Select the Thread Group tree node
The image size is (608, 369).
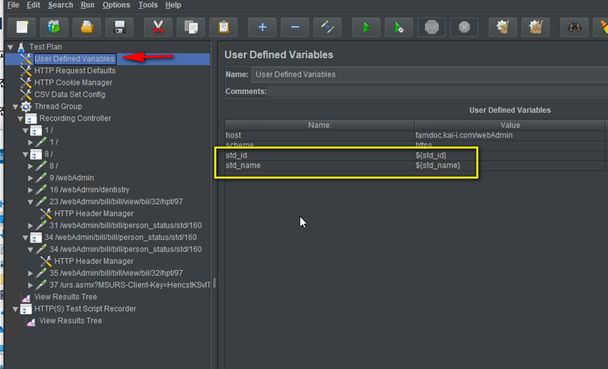tap(58, 106)
